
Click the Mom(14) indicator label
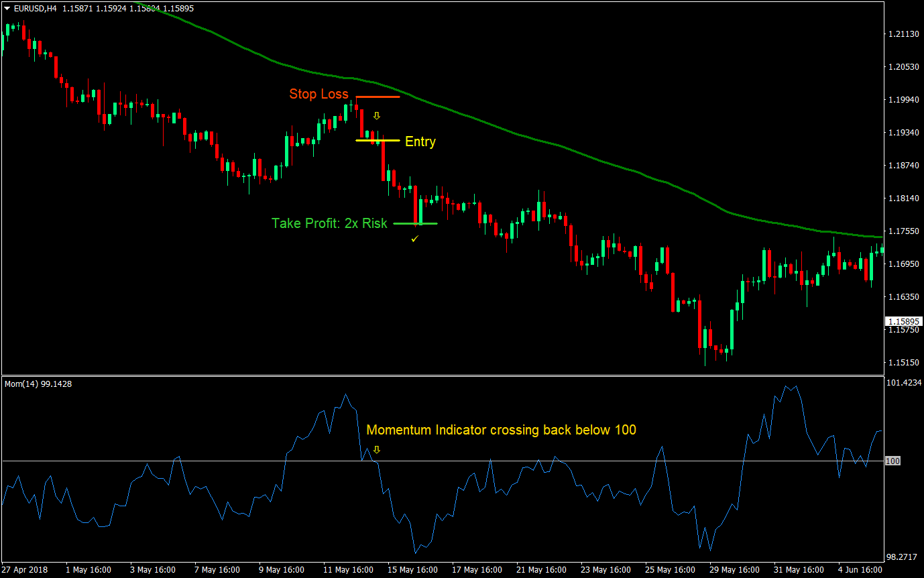[27, 385]
